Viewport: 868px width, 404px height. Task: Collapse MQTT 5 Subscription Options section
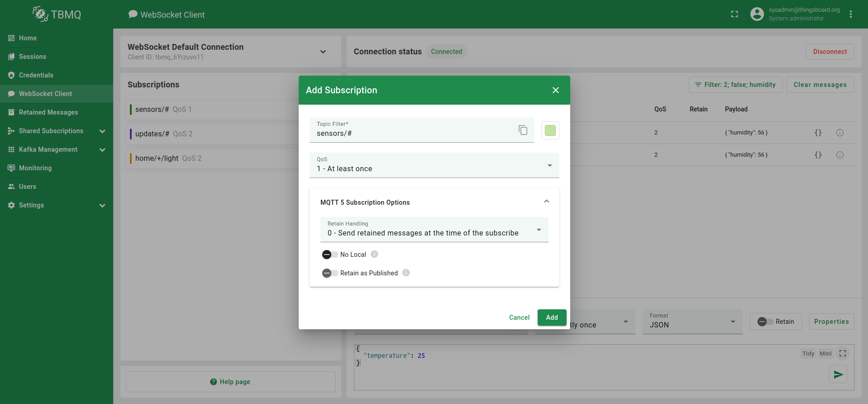coord(546,202)
